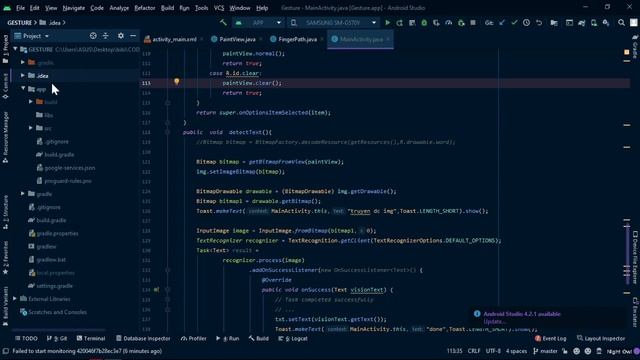
Task: Open the Logcat tool window
Action: coord(293,338)
